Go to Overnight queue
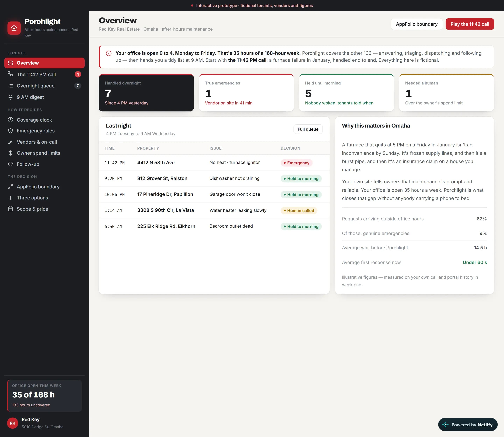The width and height of the screenshot is (504, 437). (44, 86)
